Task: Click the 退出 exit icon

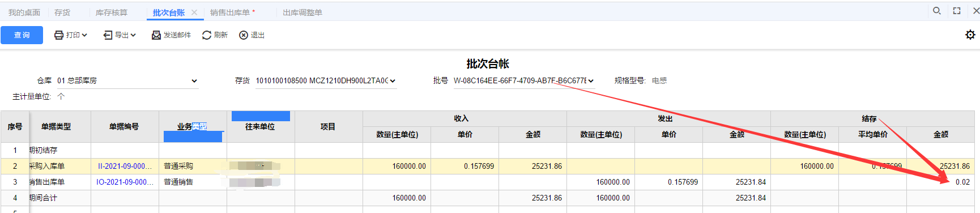Action: click(x=244, y=35)
